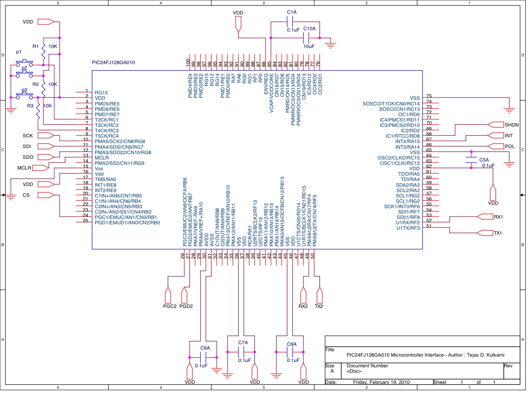Viewport: 532px width, 411px height.
Task: Select capacitor C9A symbol
Action: [290, 352]
